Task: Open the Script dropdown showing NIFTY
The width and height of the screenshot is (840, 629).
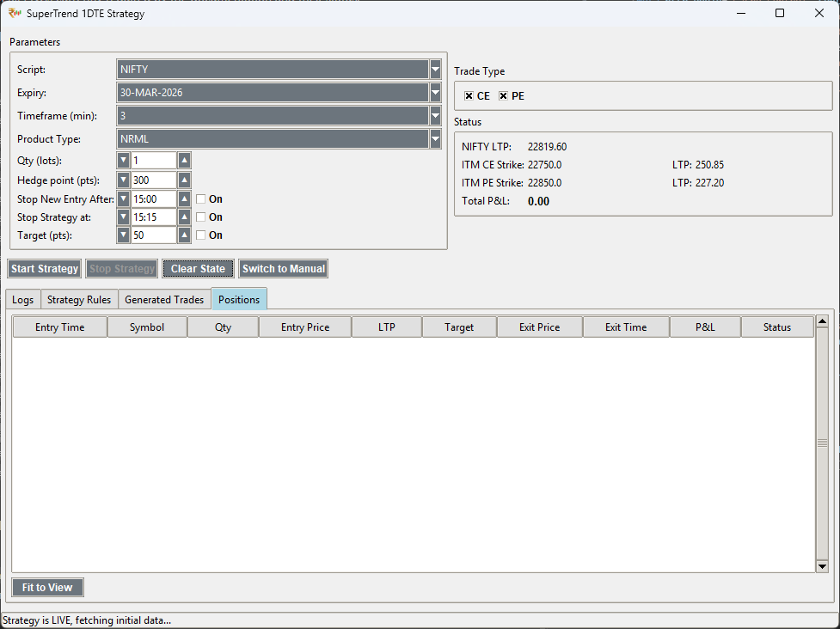Action: (435, 70)
